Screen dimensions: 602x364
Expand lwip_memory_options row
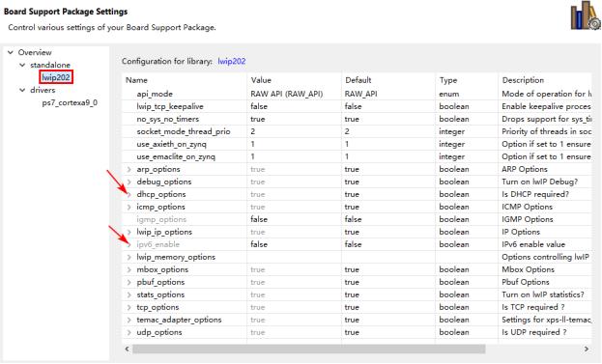pyautogui.click(x=129, y=257)
